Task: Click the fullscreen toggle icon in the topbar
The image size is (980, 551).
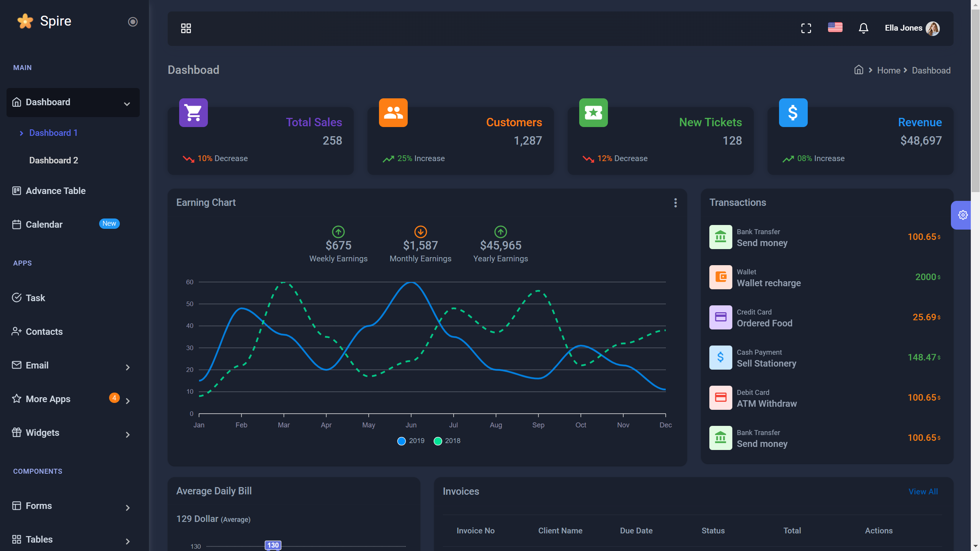Action: pos(806,28)
